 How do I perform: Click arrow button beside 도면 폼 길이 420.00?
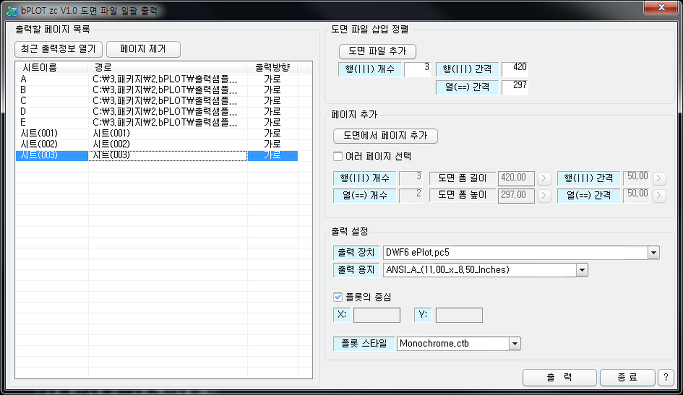click(544, 178)
